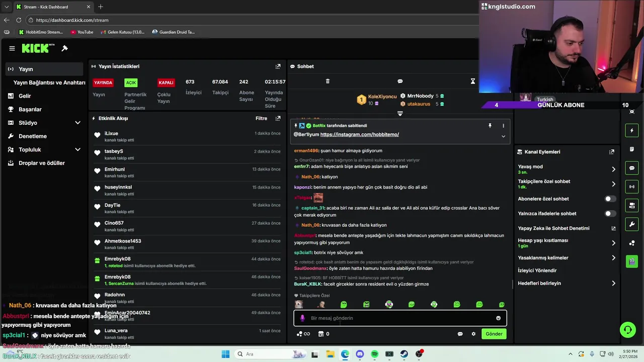Open Yasaklanmış kelimeler list
The width and height of the screenshot is (644, 362).
567,258
